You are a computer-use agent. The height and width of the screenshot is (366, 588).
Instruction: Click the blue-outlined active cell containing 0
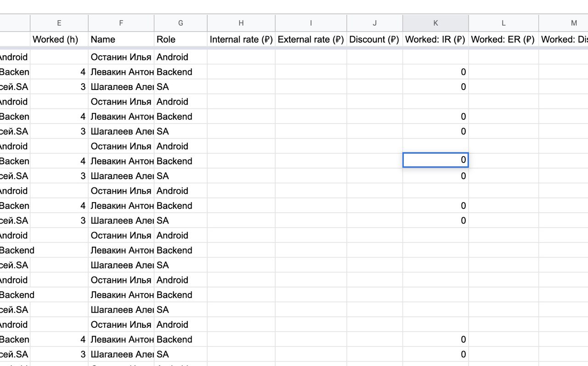click(x=435, y=160)
